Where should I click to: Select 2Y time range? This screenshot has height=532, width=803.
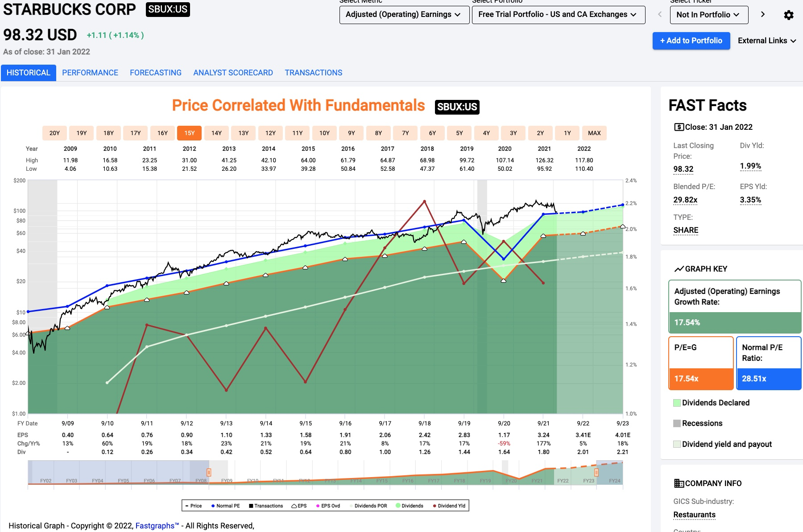point(540,133)
